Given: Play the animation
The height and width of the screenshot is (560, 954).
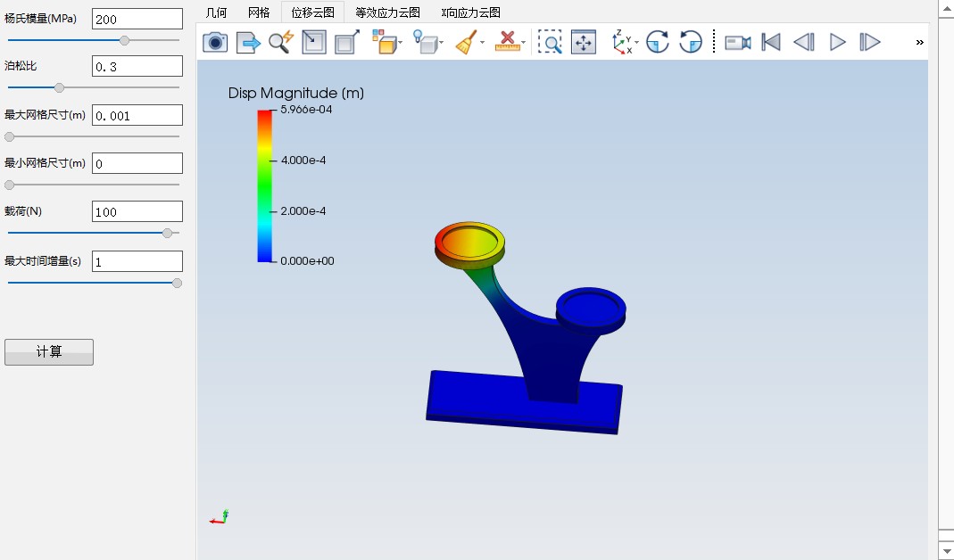Looking at the screenshot, I should point(838,42).
